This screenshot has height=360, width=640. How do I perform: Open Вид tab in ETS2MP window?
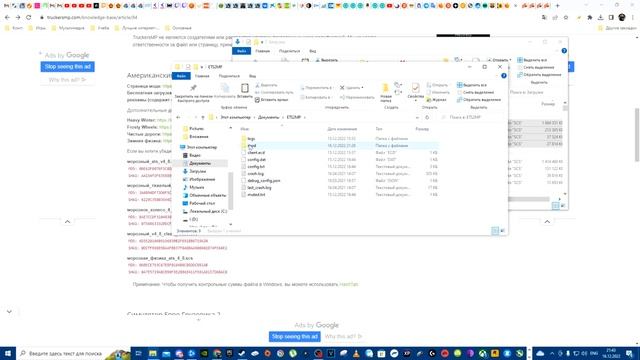252,76
